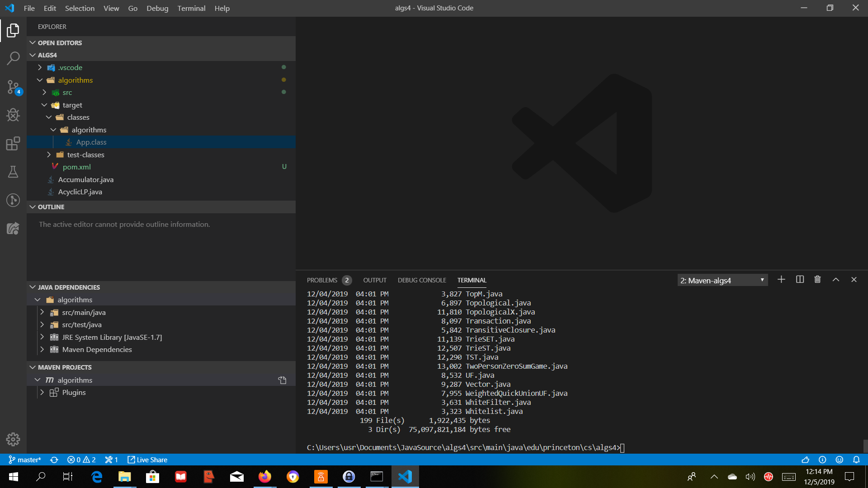The image size is (868, 488).
Task: Click the Source Control icon in sidebar
Action: (13, 86)
